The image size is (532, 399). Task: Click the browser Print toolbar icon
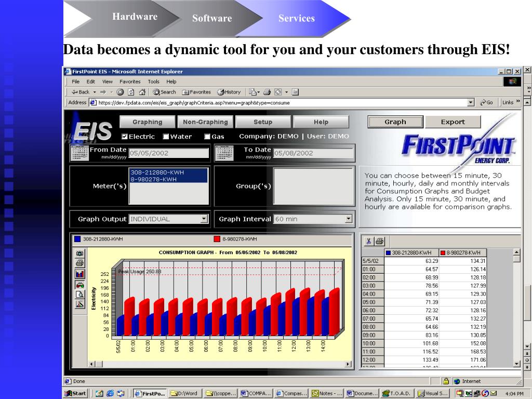tap(267, 92)
